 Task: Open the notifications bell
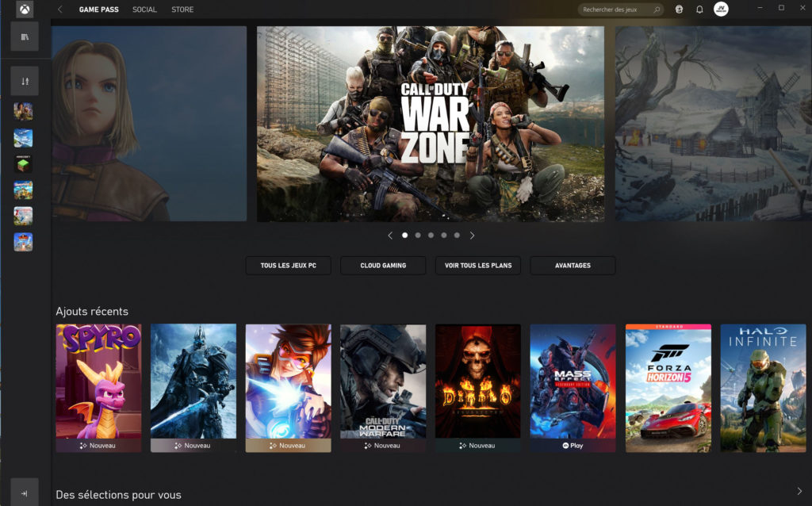click(699, 10)
